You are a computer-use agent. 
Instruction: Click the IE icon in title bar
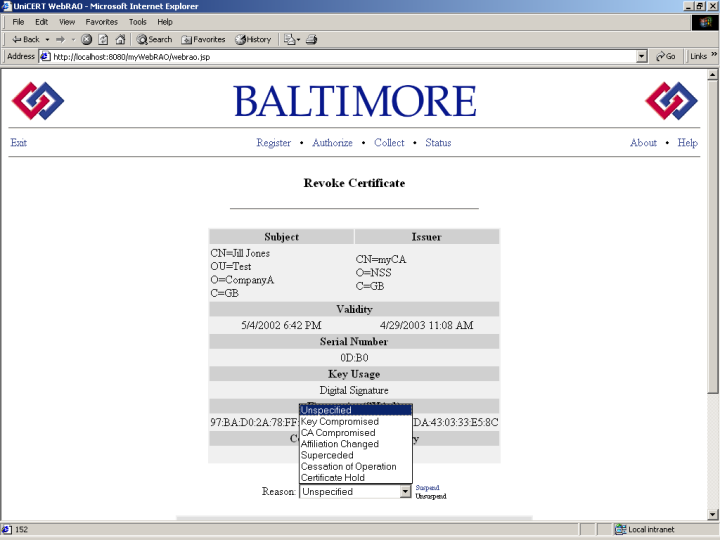[x=6, y=6]
